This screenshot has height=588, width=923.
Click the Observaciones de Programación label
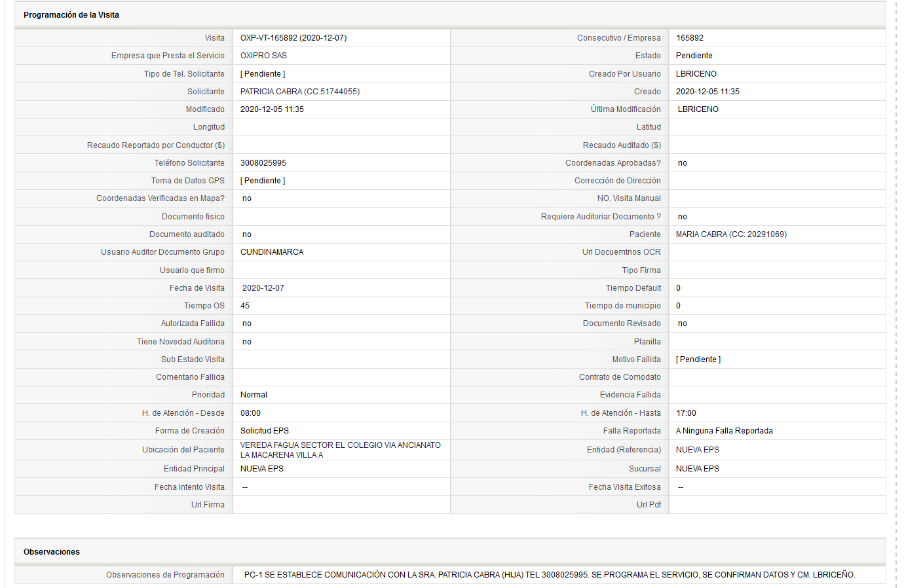point(165,575)
